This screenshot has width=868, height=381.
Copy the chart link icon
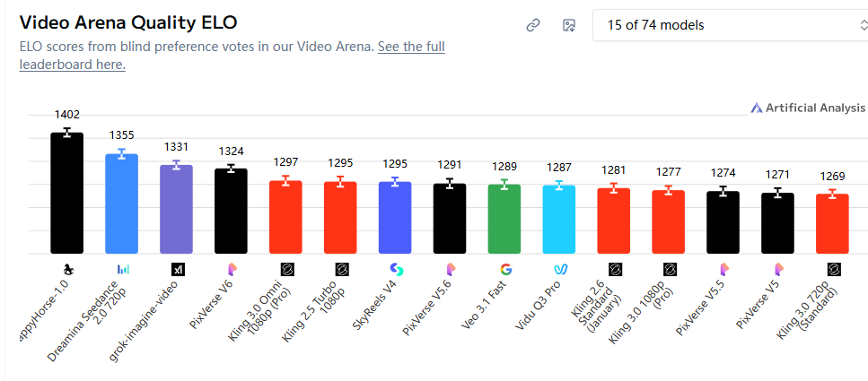[533, 25]
